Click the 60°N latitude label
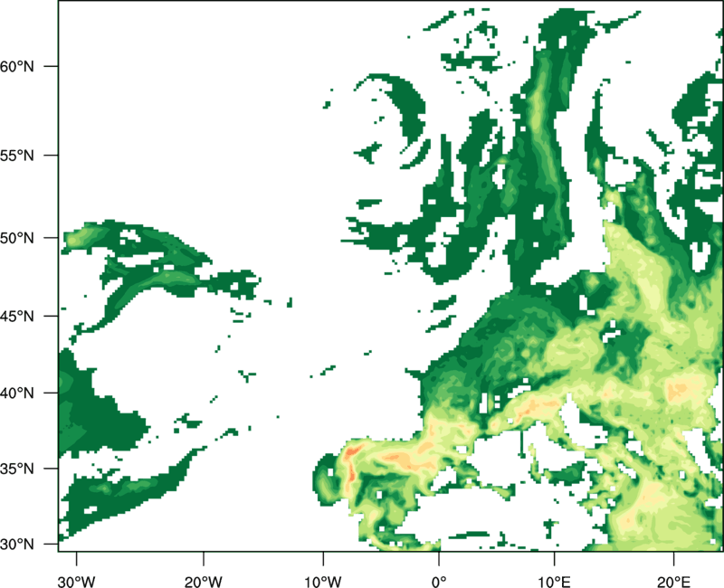724x588 pixels. click(x=16, y=66)
